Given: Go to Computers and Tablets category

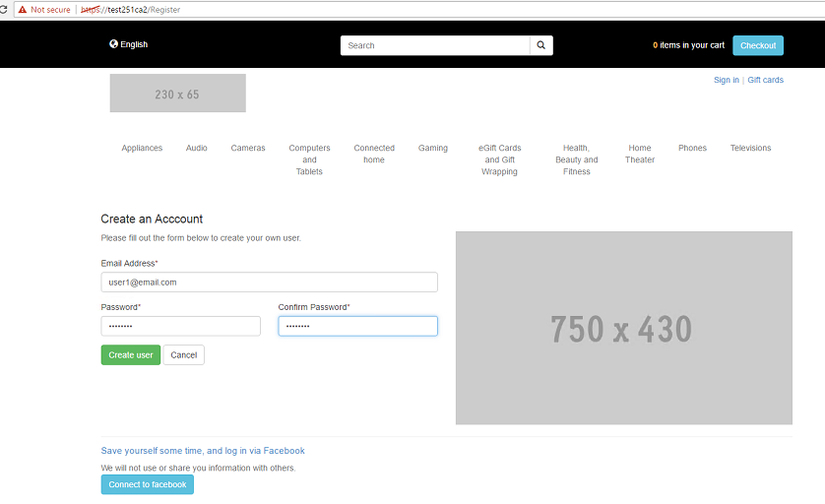Looking at the screenshot, I should click(309, 159).
